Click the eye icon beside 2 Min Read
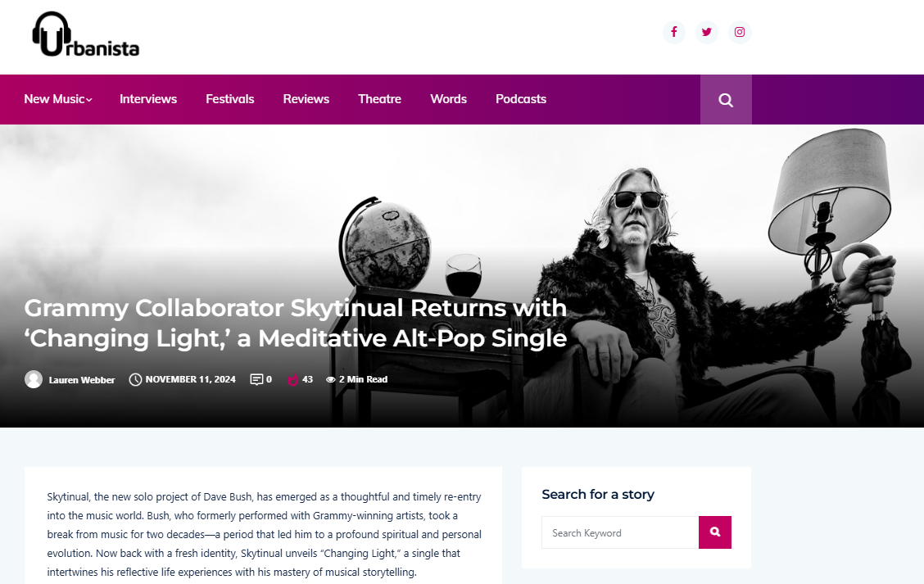 (x=331, y=379)
